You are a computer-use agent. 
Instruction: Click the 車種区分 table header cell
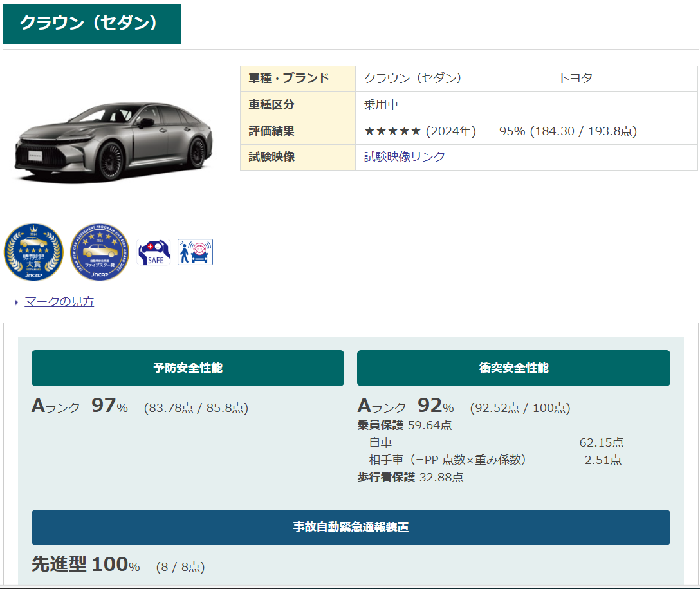coord(298,105)
